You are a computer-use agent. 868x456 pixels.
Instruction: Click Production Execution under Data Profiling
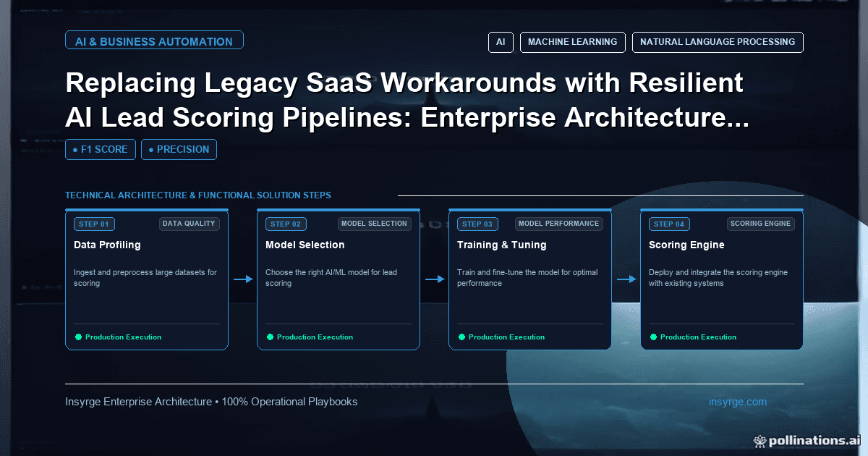[123, 337]
